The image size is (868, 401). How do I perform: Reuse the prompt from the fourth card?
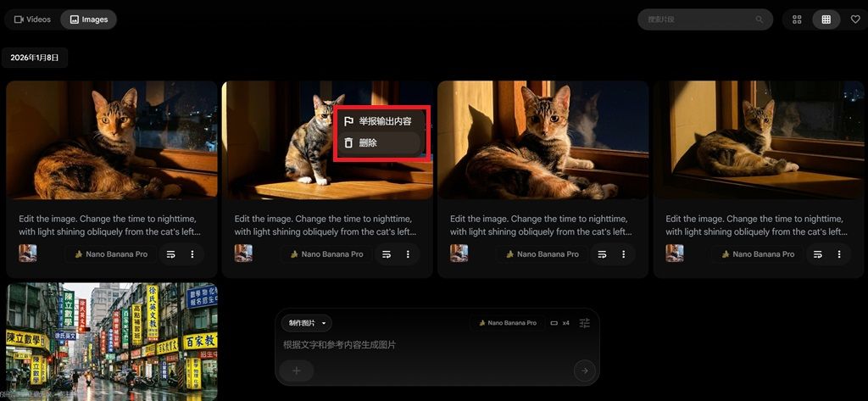pyautogui.click(x=818, y=254)
